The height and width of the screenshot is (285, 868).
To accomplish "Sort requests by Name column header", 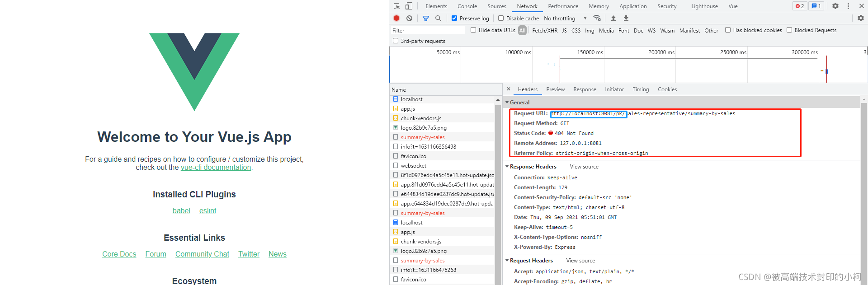I will point(445,89).
